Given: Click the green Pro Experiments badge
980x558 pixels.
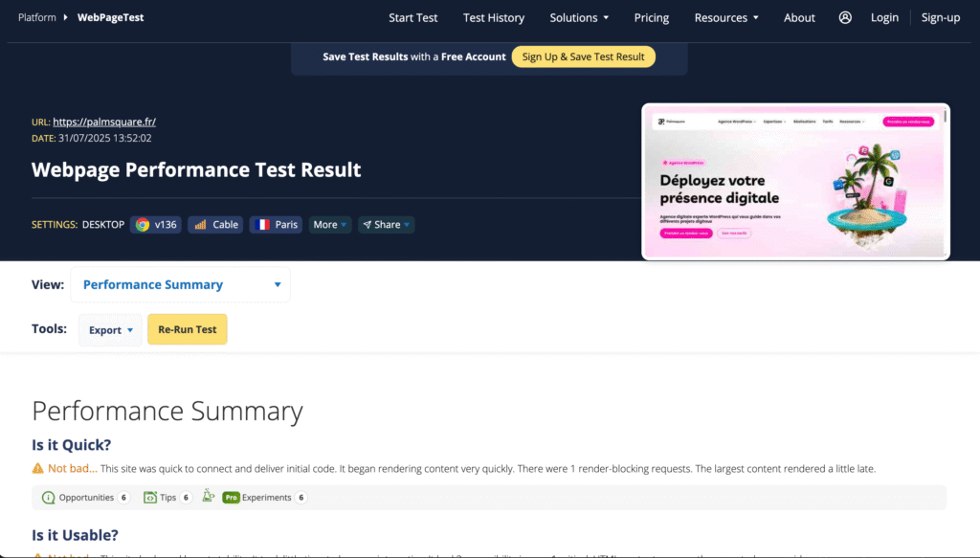Looking at the screenshot, I should point(231,498).
